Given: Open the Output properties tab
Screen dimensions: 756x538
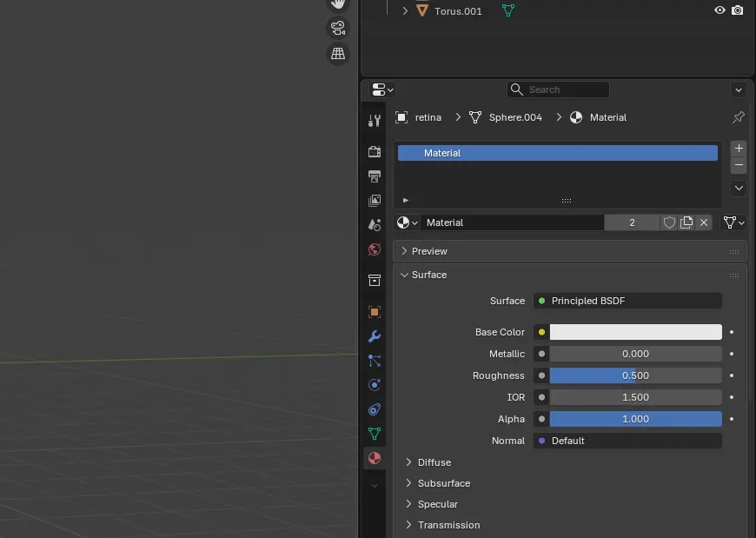Looking at the screenshot, I should coord(375,176).
